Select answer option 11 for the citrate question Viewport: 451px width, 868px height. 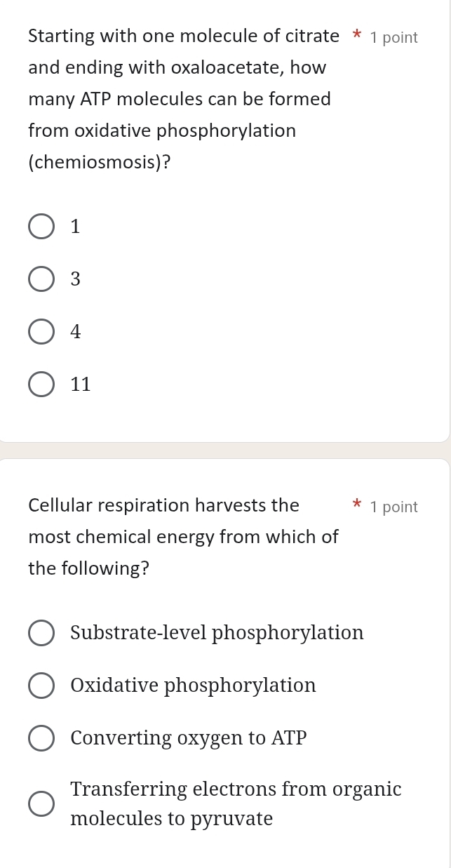point(41,384)
